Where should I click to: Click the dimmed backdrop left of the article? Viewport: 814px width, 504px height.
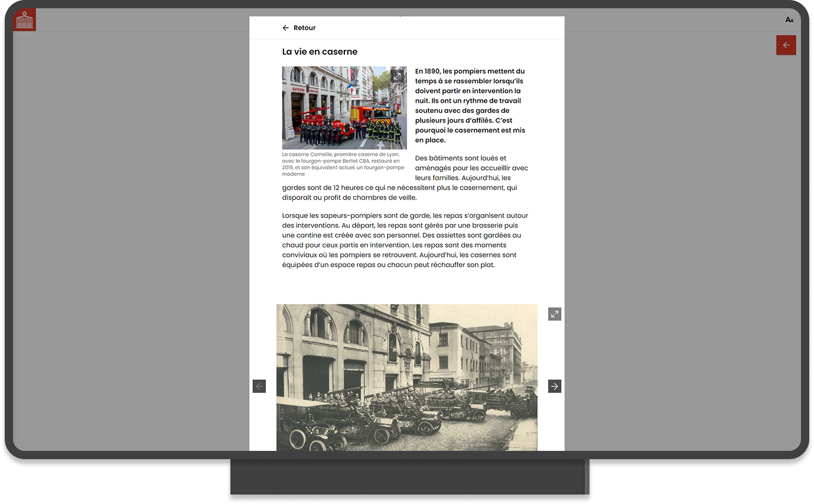click(x=130, y=236)
